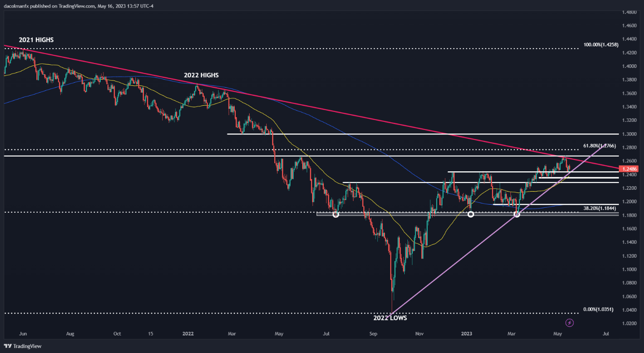
Task: Click the purple lightning bolt icon
Action: click(x=570, y=323)
